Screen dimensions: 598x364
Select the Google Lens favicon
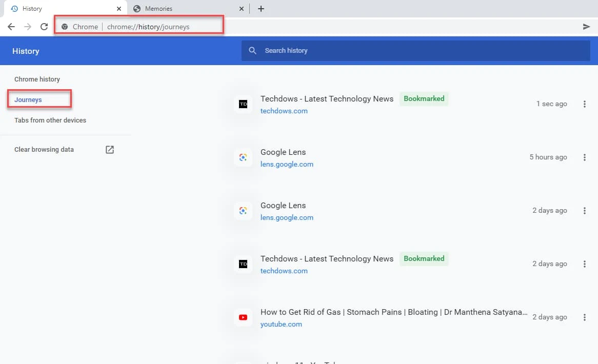point(243,157)
